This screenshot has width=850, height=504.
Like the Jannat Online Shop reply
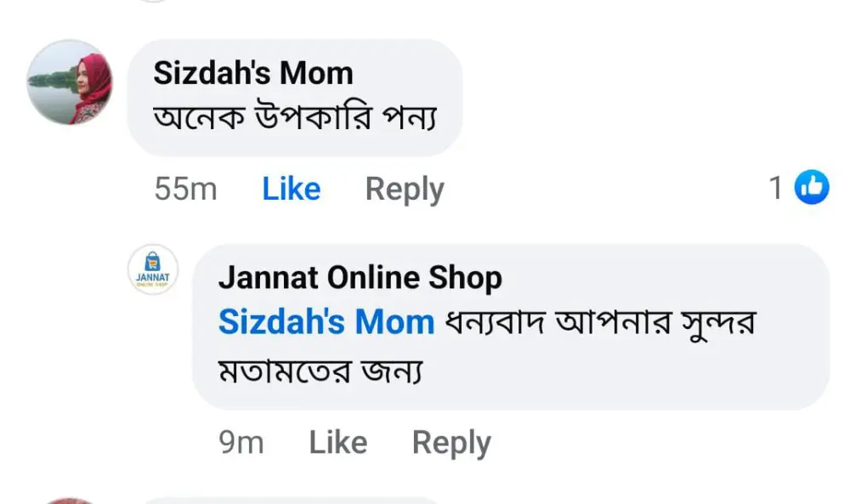click(337, 442)
